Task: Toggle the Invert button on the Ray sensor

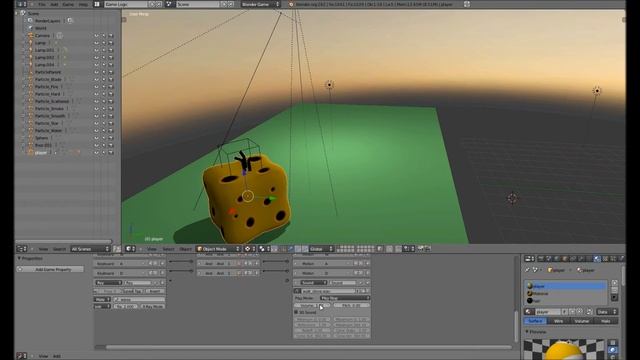Action: [x=155, y=291]
